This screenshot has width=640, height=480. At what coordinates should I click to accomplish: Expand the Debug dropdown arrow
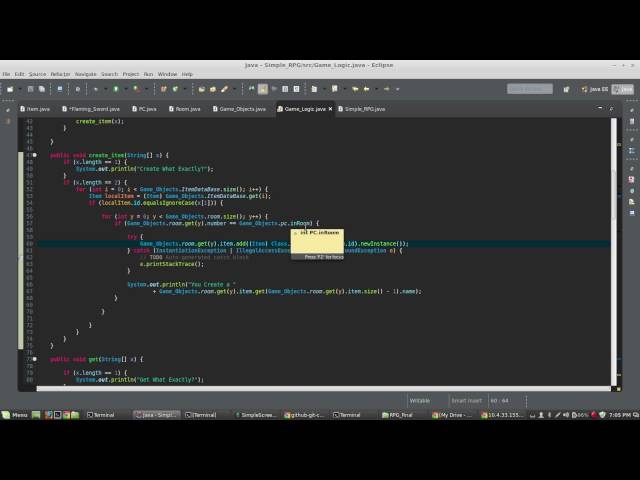(x=105, y=89)
